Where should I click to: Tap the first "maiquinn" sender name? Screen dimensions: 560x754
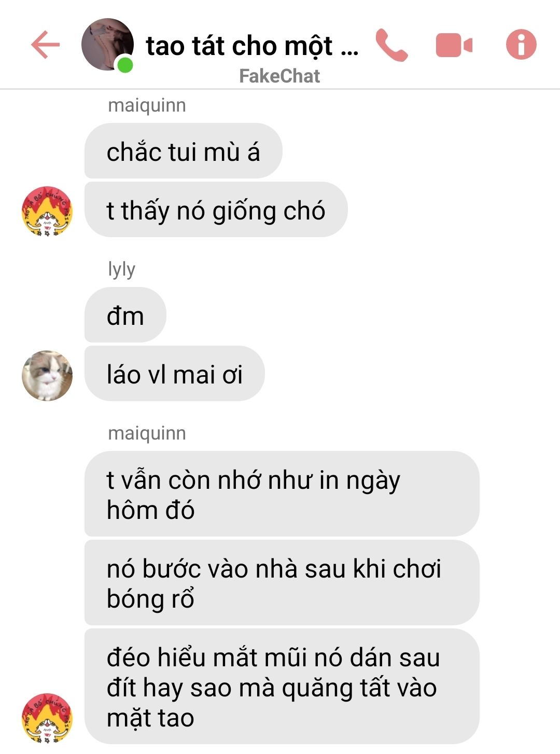(x=147, y=105)
